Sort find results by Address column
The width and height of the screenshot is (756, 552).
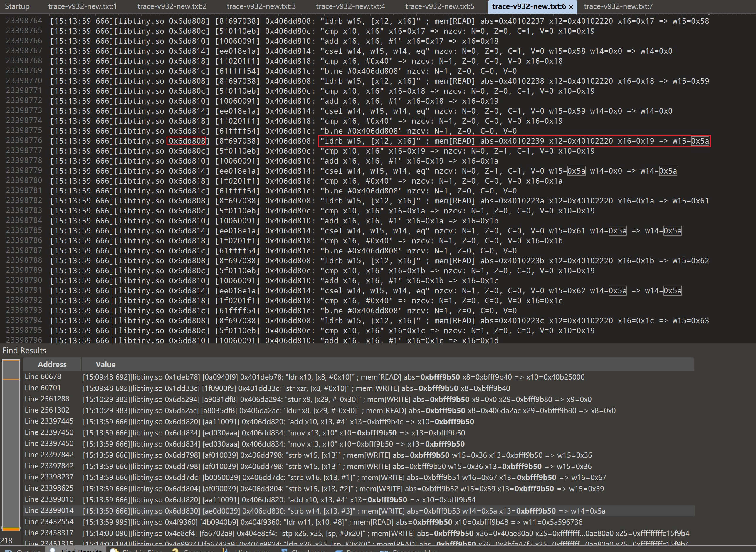52,364
